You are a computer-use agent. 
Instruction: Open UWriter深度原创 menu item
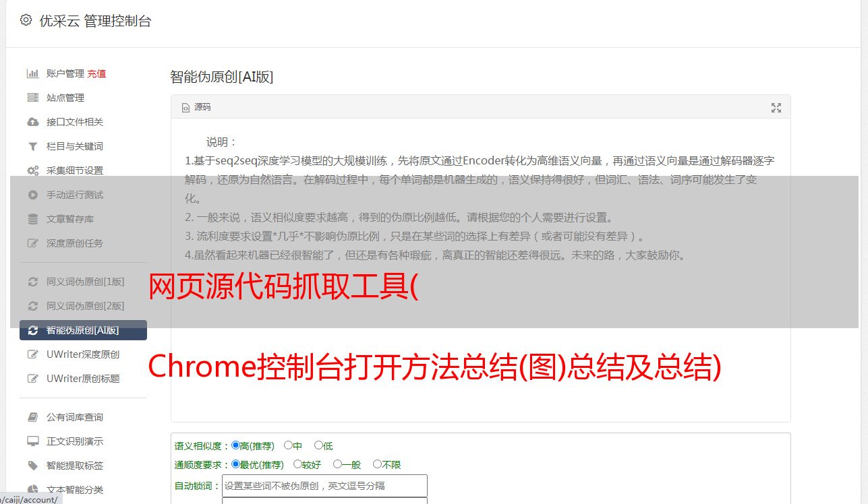click(x=83, y=354)
